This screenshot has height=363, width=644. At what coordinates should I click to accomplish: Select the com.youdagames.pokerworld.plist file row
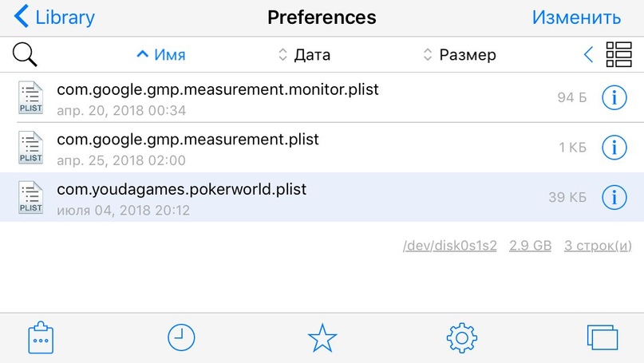pyautogui.click(x=239, y=197)
